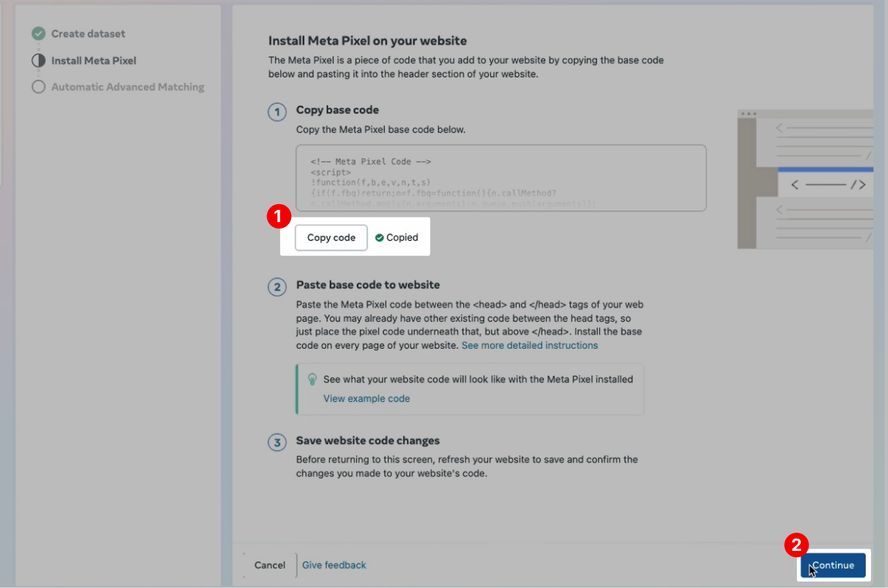Screen dimensions: 888x588
Task: Click the "!function(f,b,e,v,n,t,s)" code line
Action: point(371,183)
